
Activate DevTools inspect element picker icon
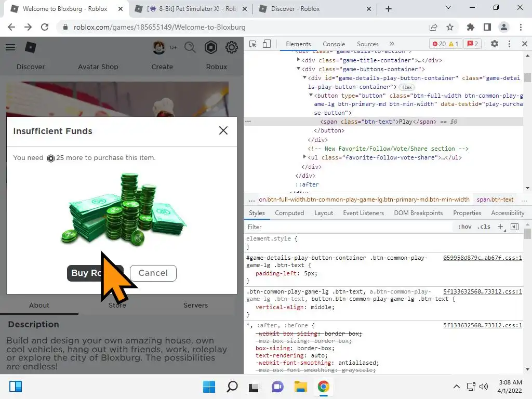tap(253, 44)
